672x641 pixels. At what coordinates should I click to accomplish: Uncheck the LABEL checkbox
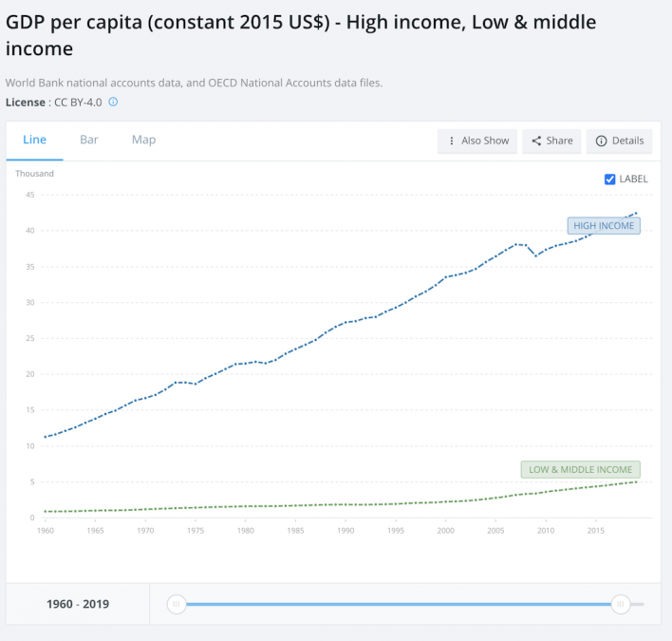click(610, 179)
